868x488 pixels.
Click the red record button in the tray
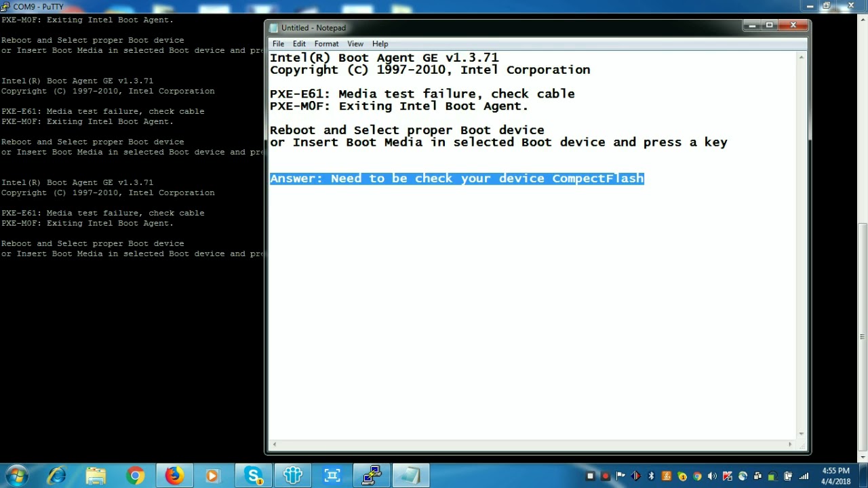click(x=606, y=476)
